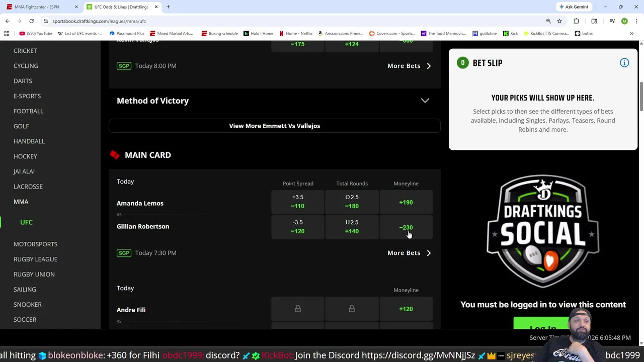Image resolution: width=644 pixels, height=362 pixels.
Task: Open the Kick bookmark
Action: point(510,34)
